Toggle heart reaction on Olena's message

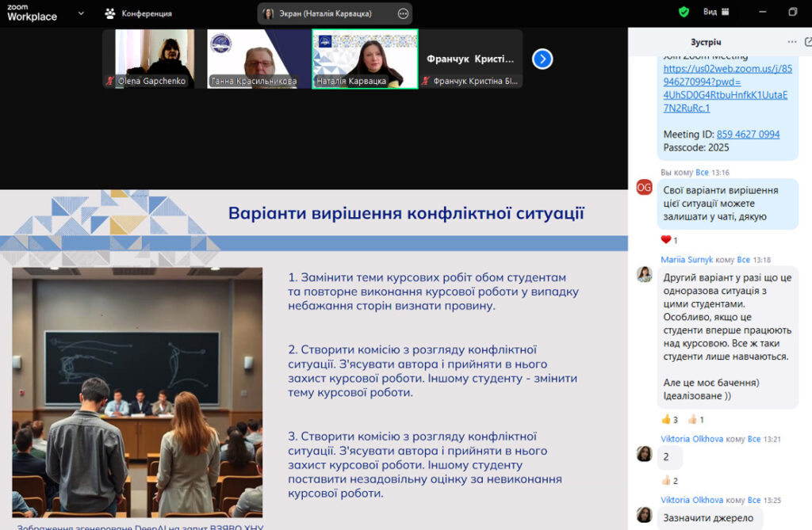669,240
